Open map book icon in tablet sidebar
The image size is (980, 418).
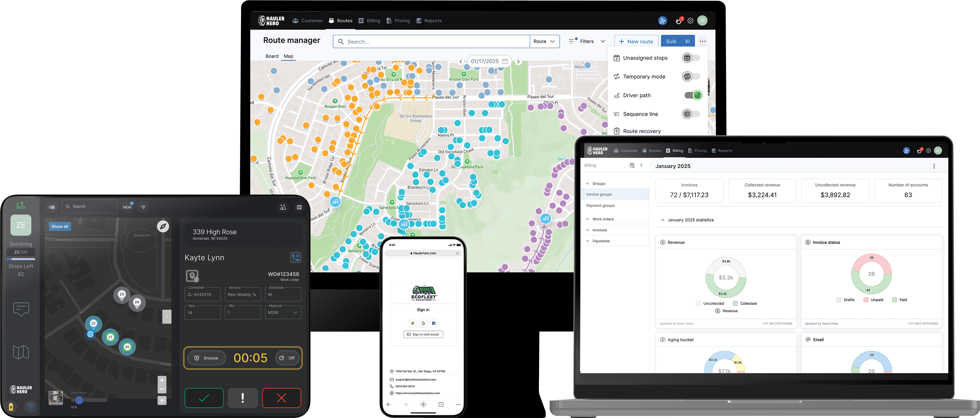(21, 352)
